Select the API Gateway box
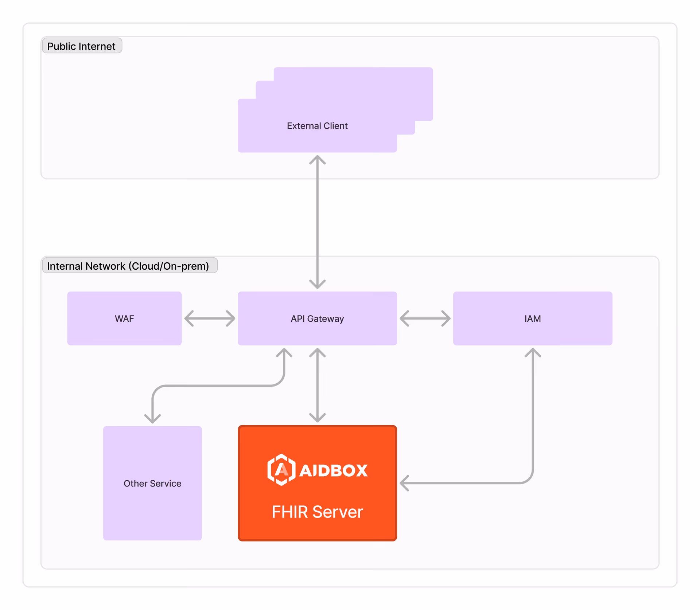Screen dimensions: 700x610 click(x=317, y=318)
